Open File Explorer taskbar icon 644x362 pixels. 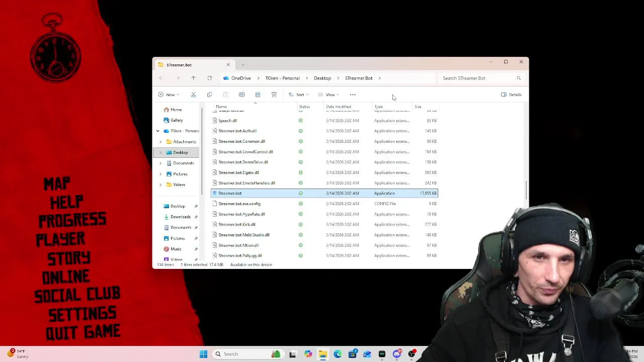pyautogui.click(x=323, y=354)
